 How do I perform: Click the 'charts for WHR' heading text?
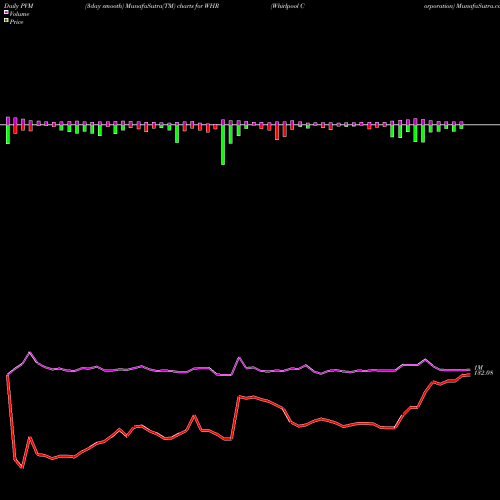pyautogui.click(x=198, y=6)
